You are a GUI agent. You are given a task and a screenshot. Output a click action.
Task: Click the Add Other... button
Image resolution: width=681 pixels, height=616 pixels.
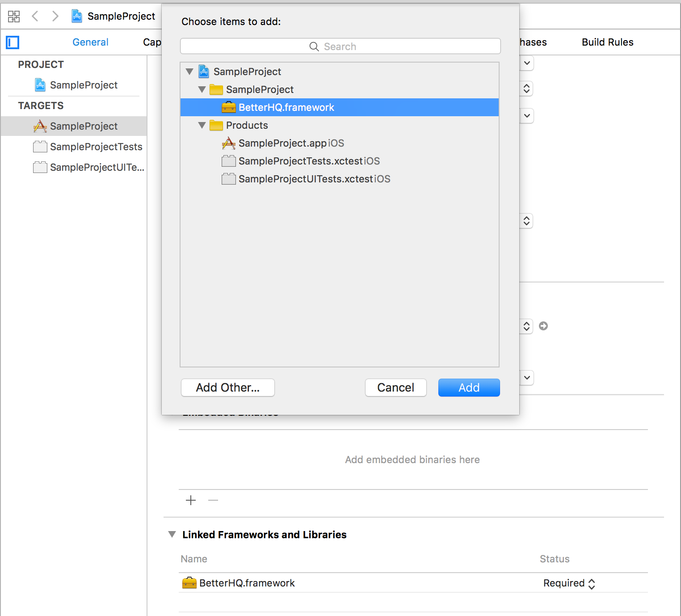(228, 388)
